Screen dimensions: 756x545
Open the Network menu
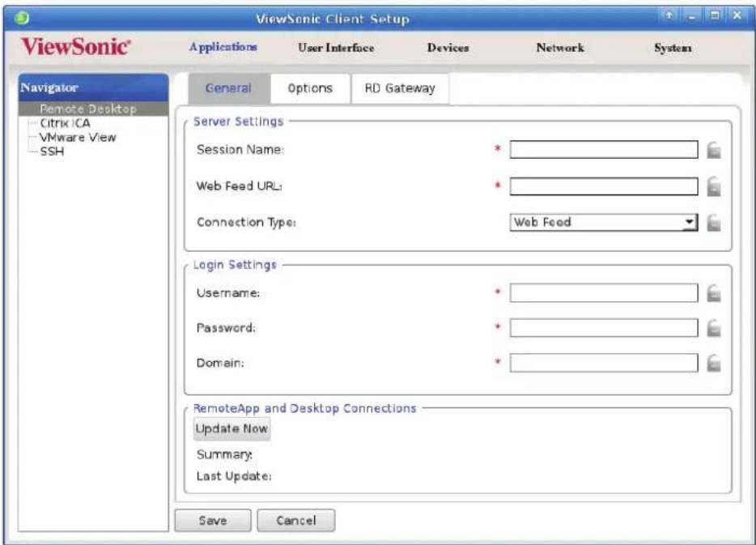click(x=560, y=48)
